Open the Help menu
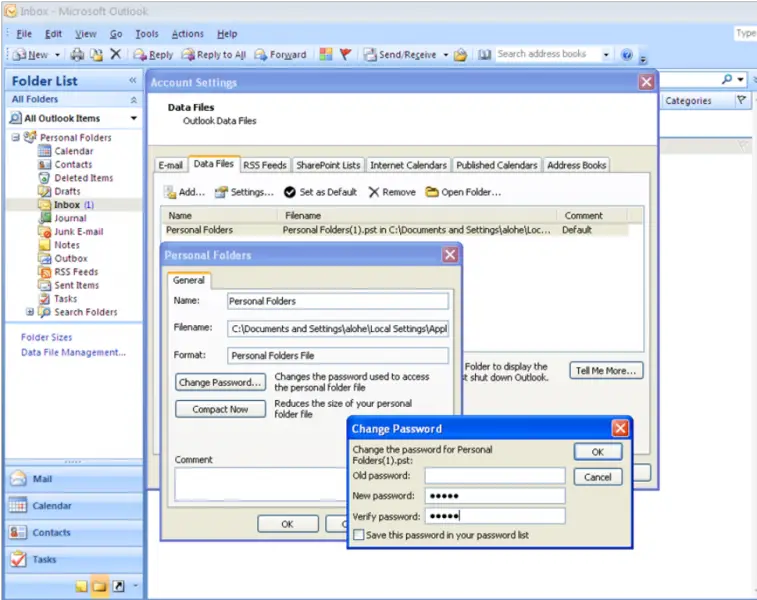 coord(227,34)
